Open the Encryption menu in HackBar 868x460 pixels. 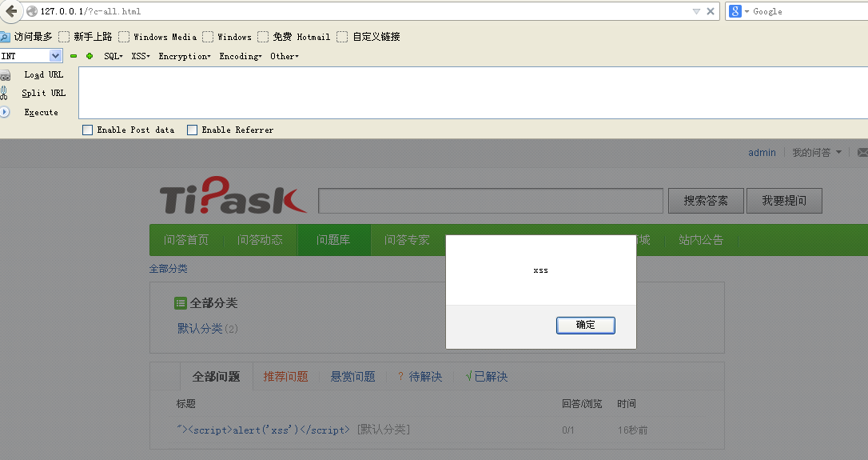click(x=185, y=56)
